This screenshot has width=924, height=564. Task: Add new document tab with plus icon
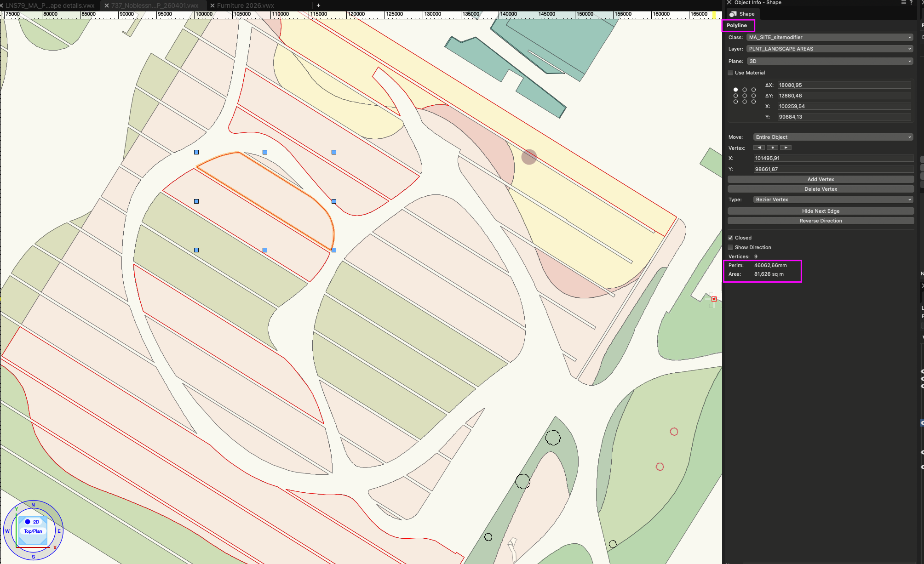[x=318, y=6]
